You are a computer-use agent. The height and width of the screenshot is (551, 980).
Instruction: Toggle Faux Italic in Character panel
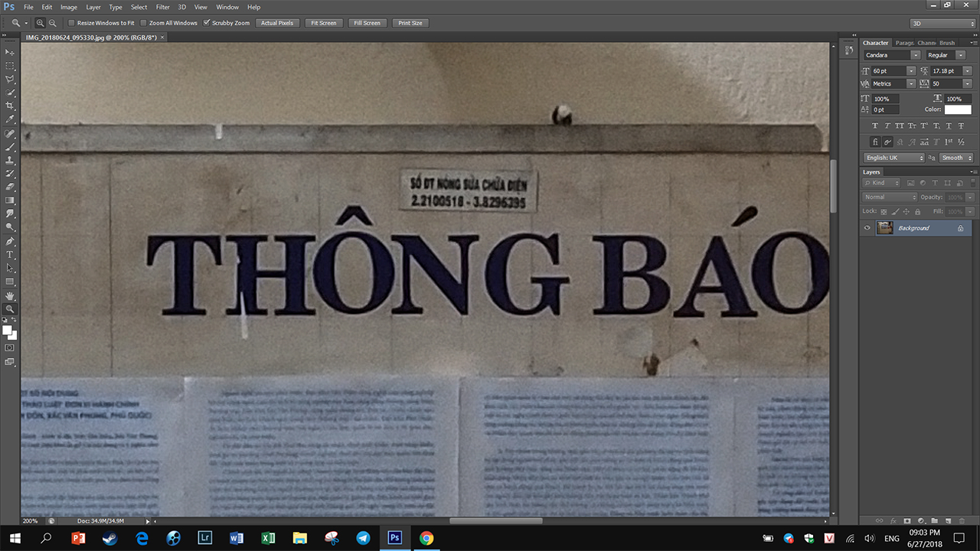[x=887, y=126]
